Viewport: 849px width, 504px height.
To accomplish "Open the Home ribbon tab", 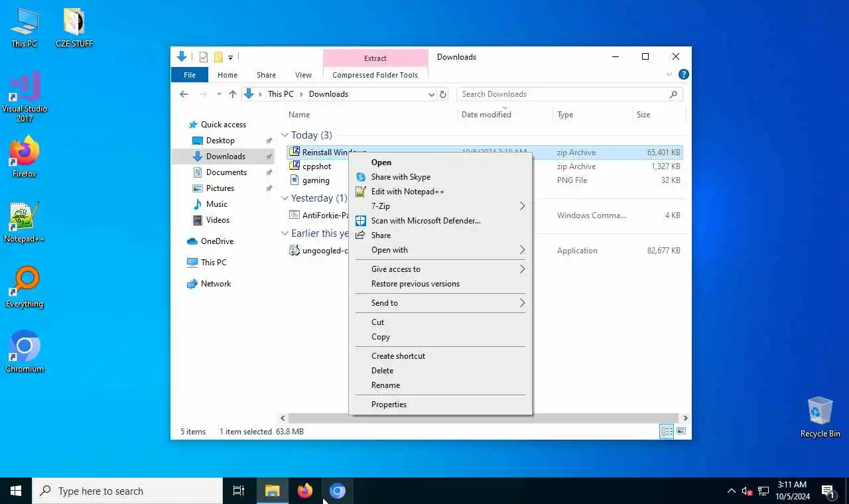I will point(228,75).
